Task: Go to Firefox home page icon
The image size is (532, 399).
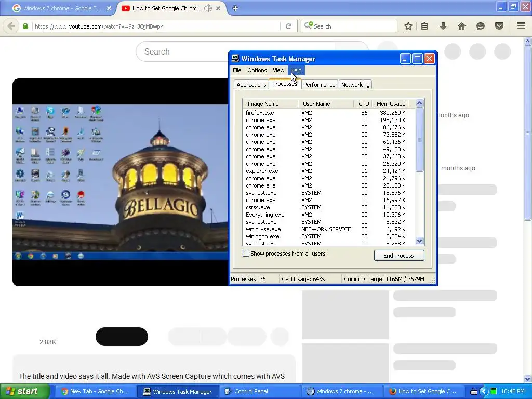Action: (x=461, y=26)
